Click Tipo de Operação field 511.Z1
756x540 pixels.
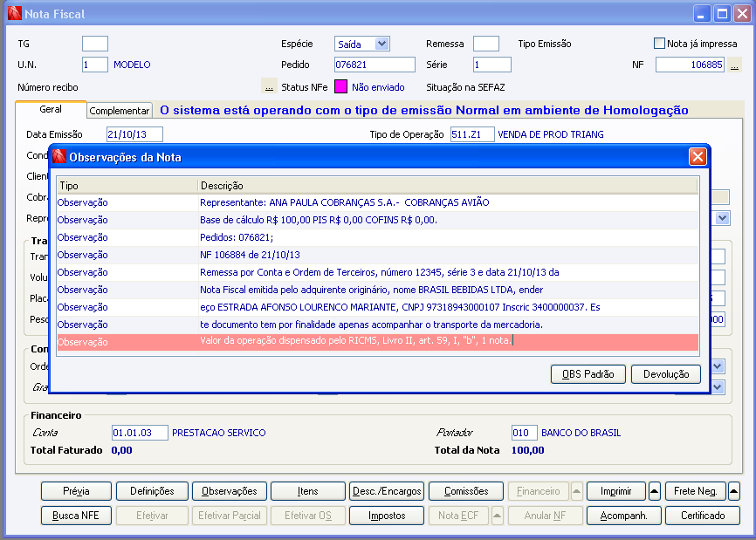(x=472, y=134)
